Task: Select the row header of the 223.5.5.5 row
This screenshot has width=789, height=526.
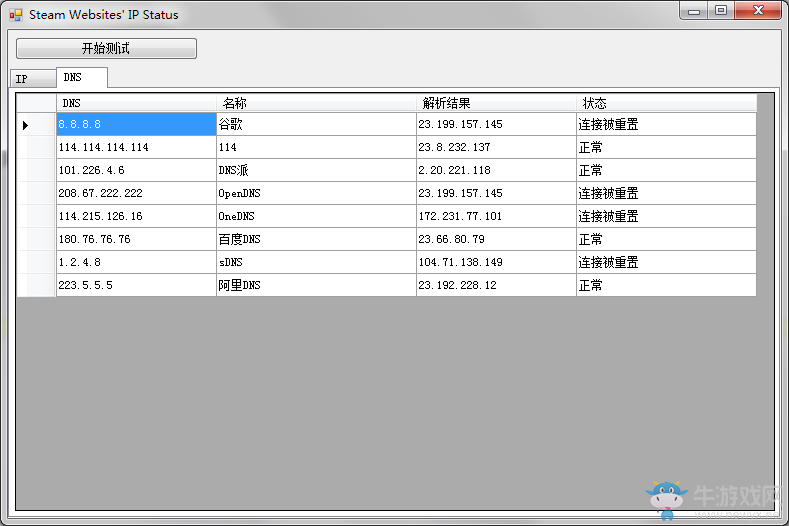Action: point(36,285)
